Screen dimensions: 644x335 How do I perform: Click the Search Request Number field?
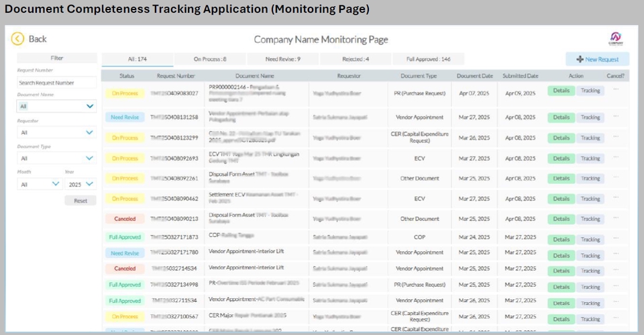point(57,83)
